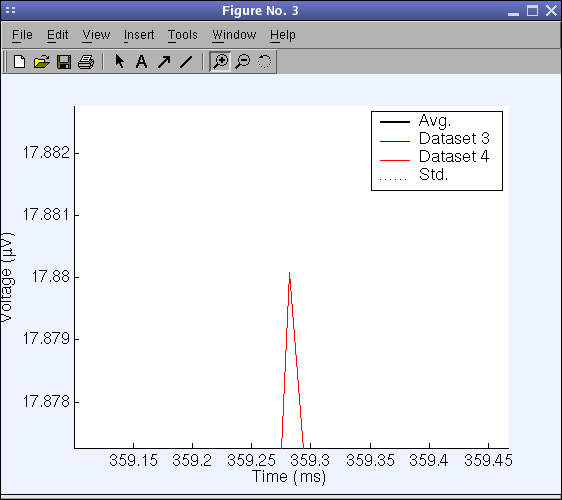The image size is (562, 500).
Task: Toggle the Zoom In magnifier tool
Action: (x=220, y=62)
